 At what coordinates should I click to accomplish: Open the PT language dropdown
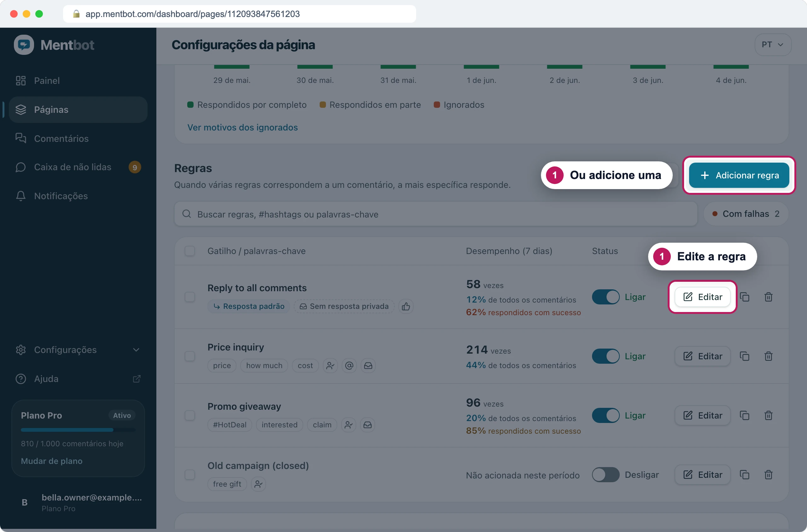[x=773, y=44]
